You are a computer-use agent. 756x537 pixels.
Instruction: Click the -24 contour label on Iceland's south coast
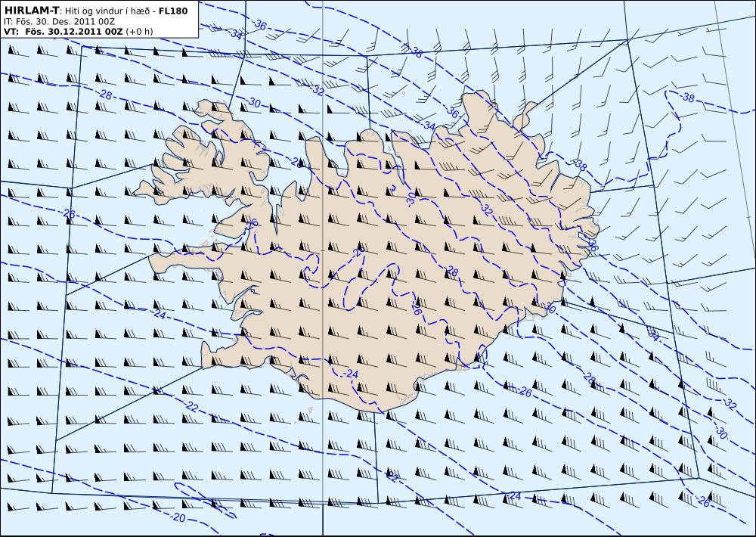[351, 374]
